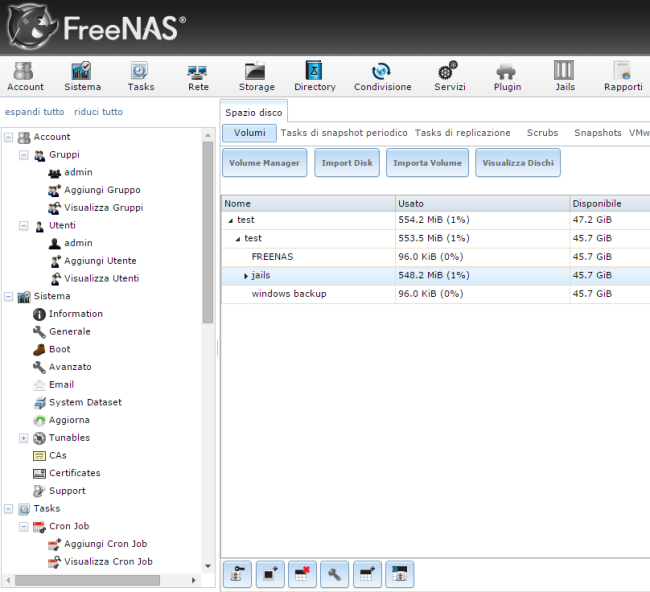Open Tasks di snapshot periodico tab
650x592 pixels.
pyautogui.click(x=344, y=133)
